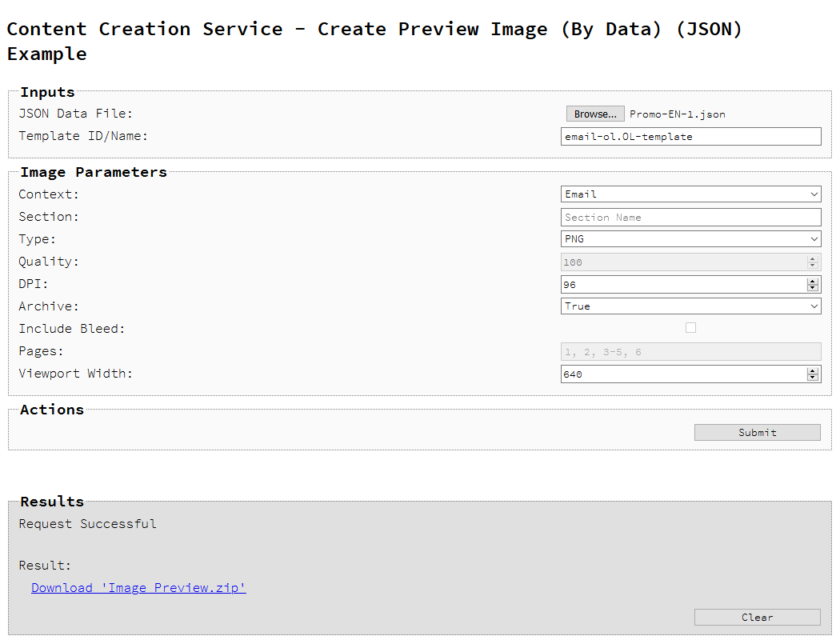This screenshot has height=644, width=840.
Task: Open the Context dropdown showing Email
Action: [690, 194]
